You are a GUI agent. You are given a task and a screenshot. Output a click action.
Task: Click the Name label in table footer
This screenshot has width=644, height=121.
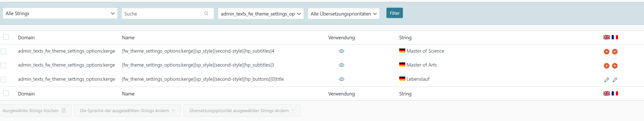click(128, 94)
